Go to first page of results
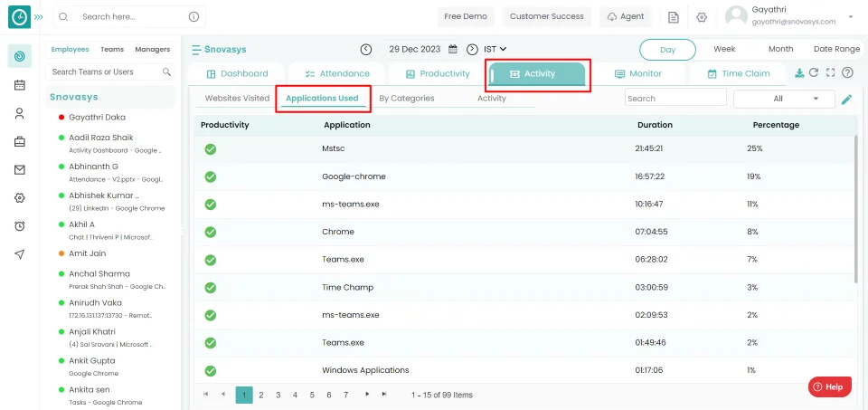This screenshot has height=410, width=868. 206,394
